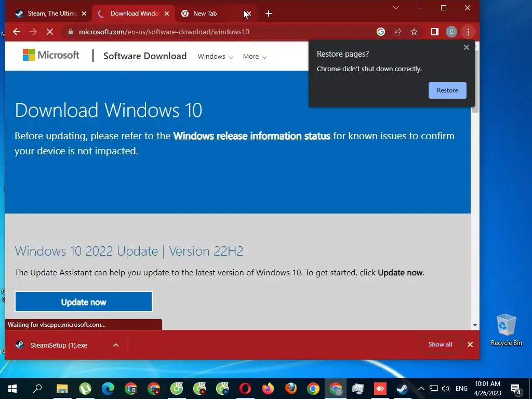The width and height of the screenshot is (532, 399).
Task: Close the Download Windows tab
Action: 167,14
